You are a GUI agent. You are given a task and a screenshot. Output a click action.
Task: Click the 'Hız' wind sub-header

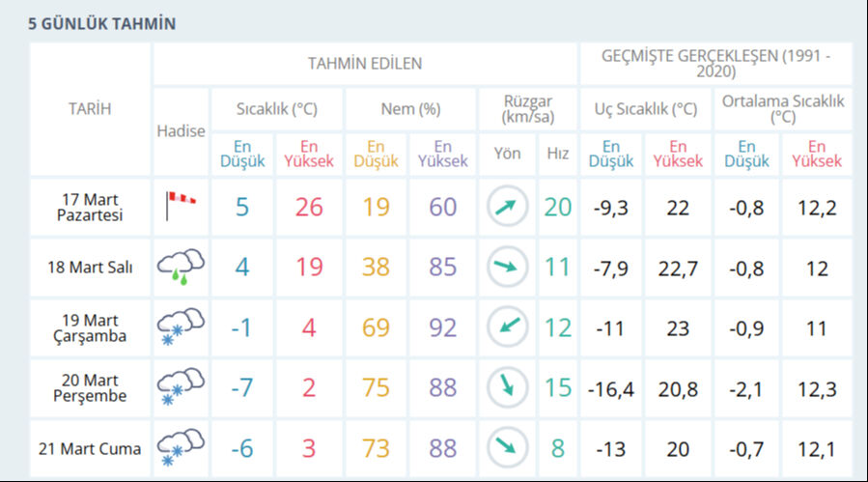click(x=557, y=154)
